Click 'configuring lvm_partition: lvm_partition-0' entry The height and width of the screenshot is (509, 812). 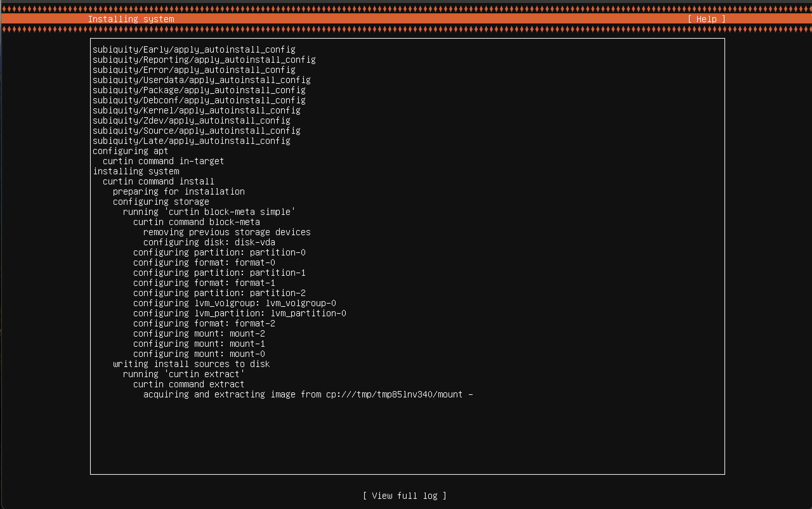[x=239, y=313]
